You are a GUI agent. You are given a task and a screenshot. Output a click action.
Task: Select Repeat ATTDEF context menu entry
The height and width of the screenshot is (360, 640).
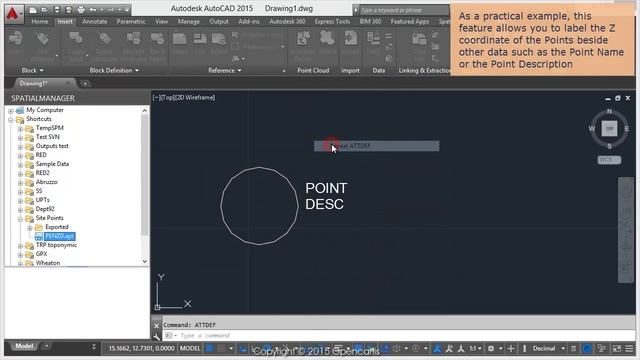point(376,146)
